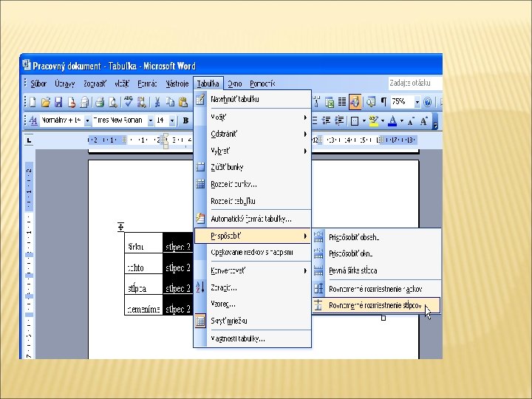Image resolution: width=532 pixels, height=399 pixels.
Task: Click the Outside Border icon
Action: [355, 120]
